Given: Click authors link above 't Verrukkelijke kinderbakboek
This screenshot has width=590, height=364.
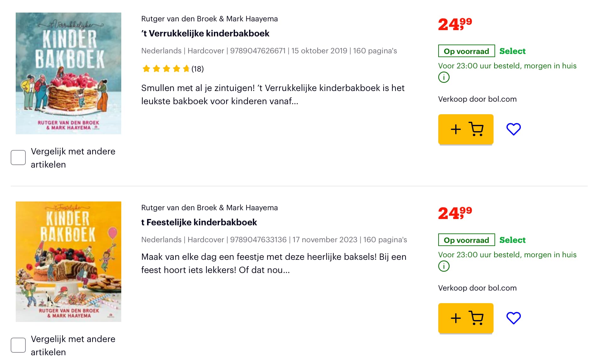Looking at the screenshot, I should tap(210, 19).
